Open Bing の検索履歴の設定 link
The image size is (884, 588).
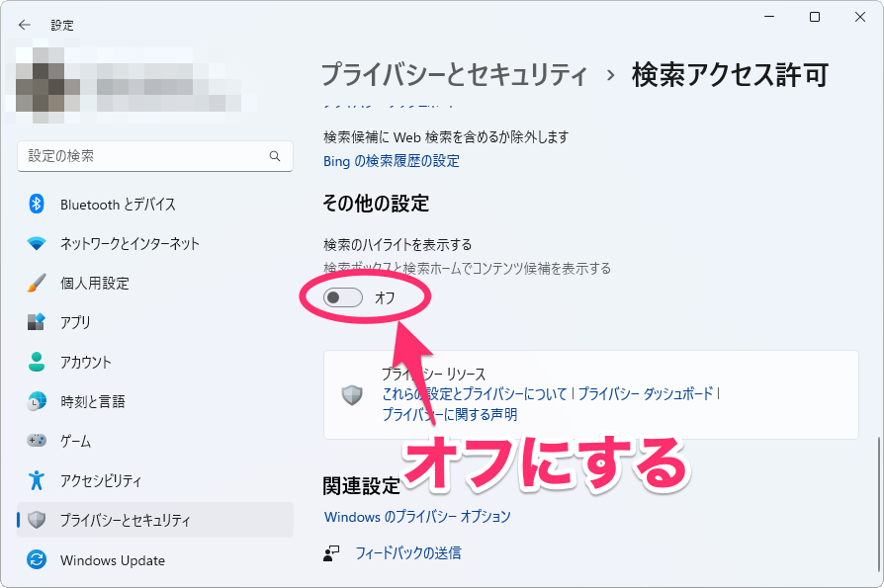[x=391, y=161]
